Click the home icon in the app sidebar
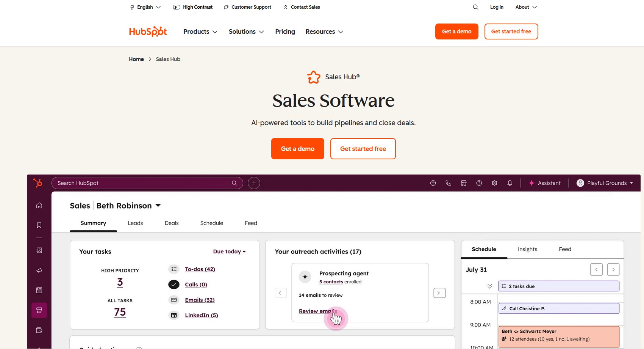The width and height of the screenshot is (644, 349). [39, 206]
